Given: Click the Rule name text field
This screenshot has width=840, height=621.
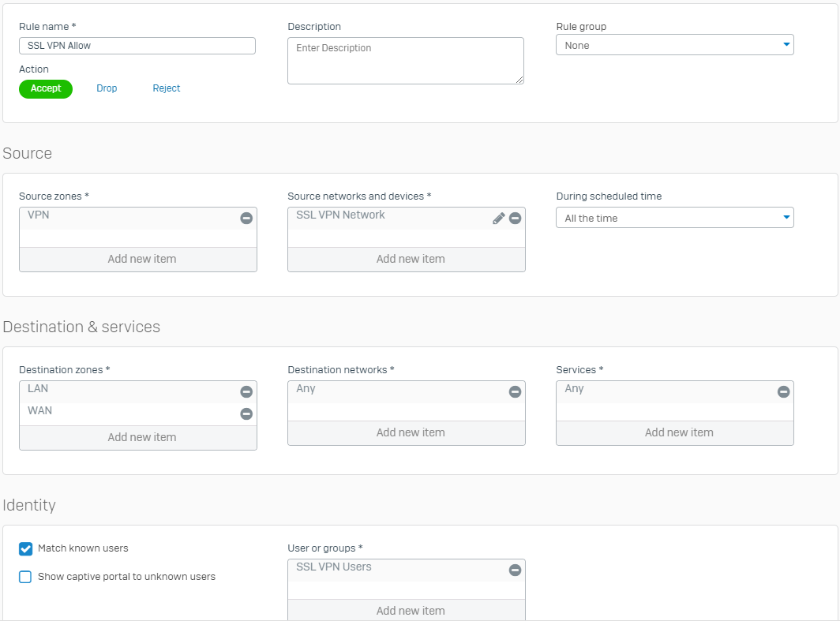Looking at the screenshot, I should click(x=137, y=46).
